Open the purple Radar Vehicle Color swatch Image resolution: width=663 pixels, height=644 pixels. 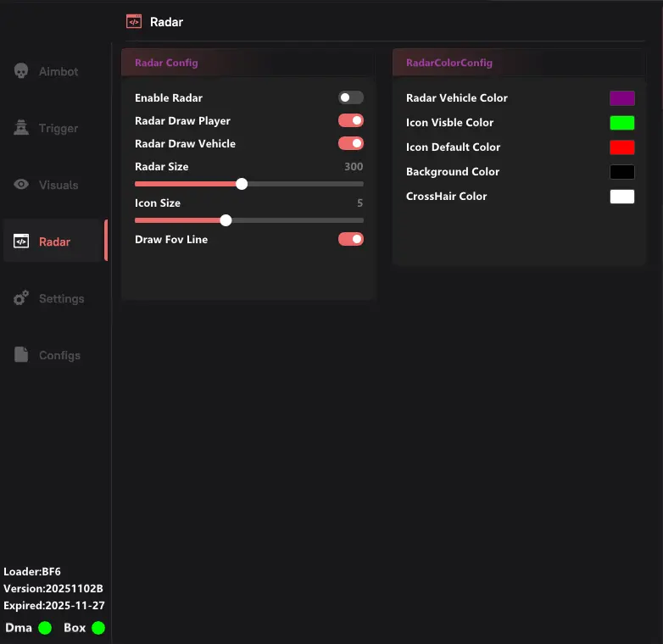pyautogui.click(x=621, y=98)
